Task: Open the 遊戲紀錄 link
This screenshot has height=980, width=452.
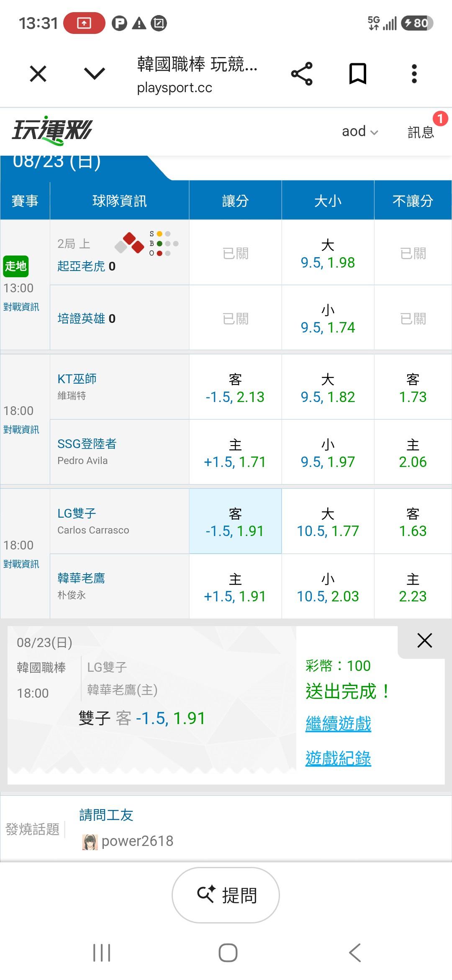Action: (x=338, y=758)
